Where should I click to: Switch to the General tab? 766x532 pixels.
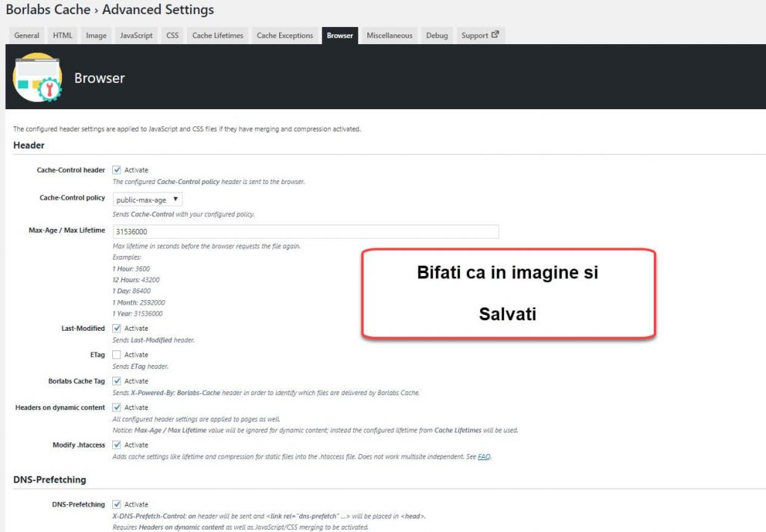pyautogui.click(x=27, y=36)
